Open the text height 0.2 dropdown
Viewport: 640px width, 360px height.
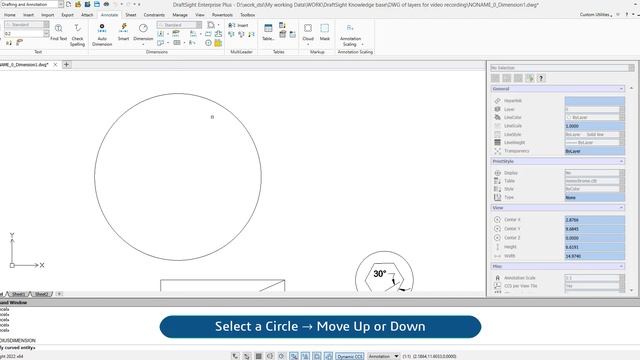(46, 33)
